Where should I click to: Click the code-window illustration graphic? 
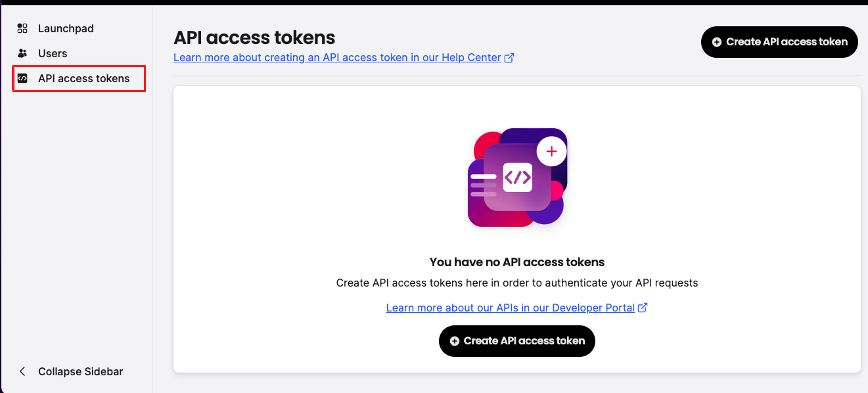coord(517,177)
